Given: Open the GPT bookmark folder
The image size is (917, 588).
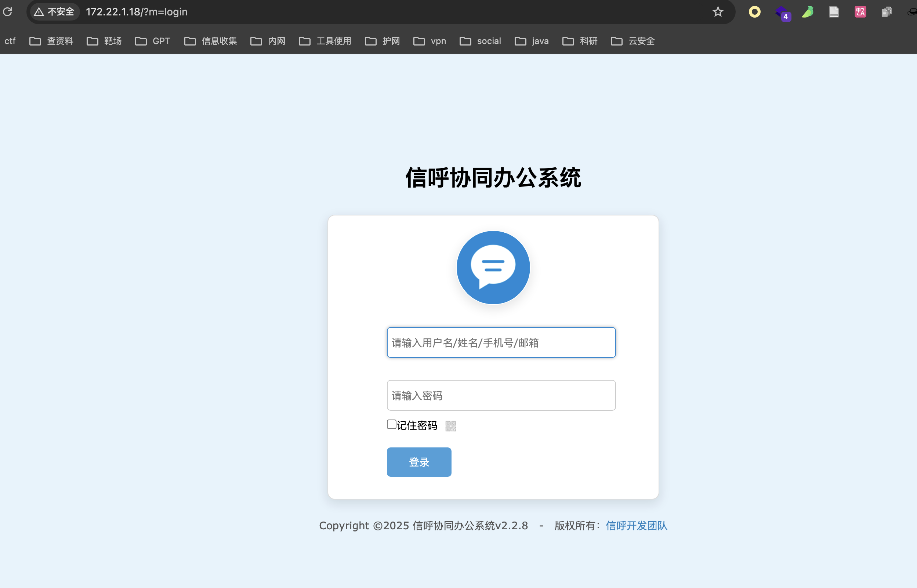Looking at the screenshot, I should pyautogui.click(x=153, y=41).
